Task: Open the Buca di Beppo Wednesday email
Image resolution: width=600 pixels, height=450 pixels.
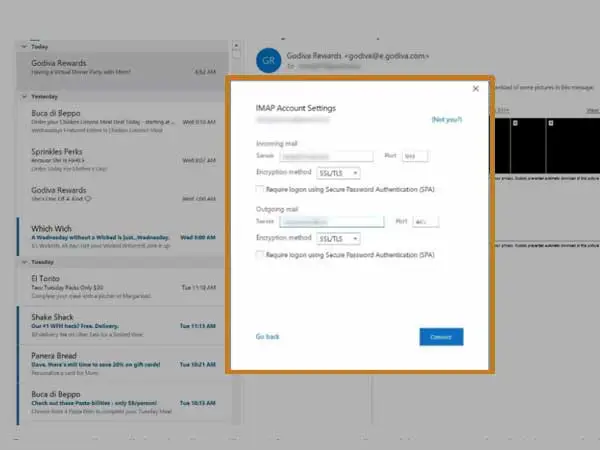Action: (122, 121)
